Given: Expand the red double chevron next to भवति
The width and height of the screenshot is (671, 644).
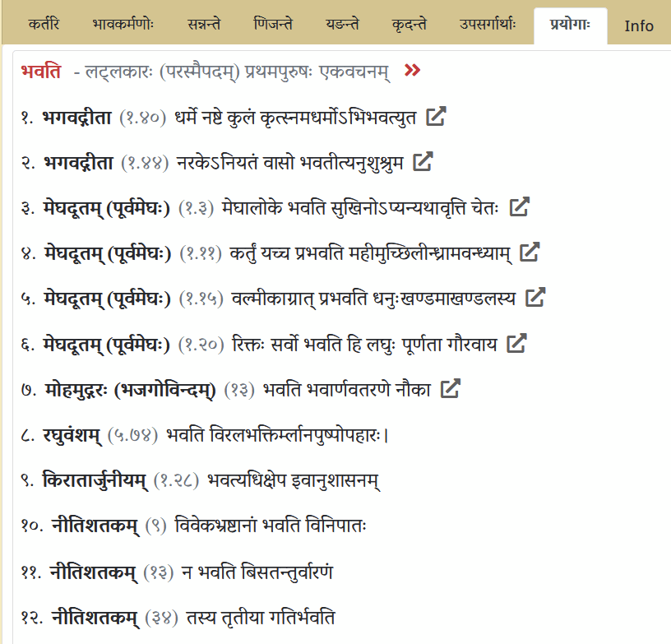Looking at the screenshot, I should 413,72.
